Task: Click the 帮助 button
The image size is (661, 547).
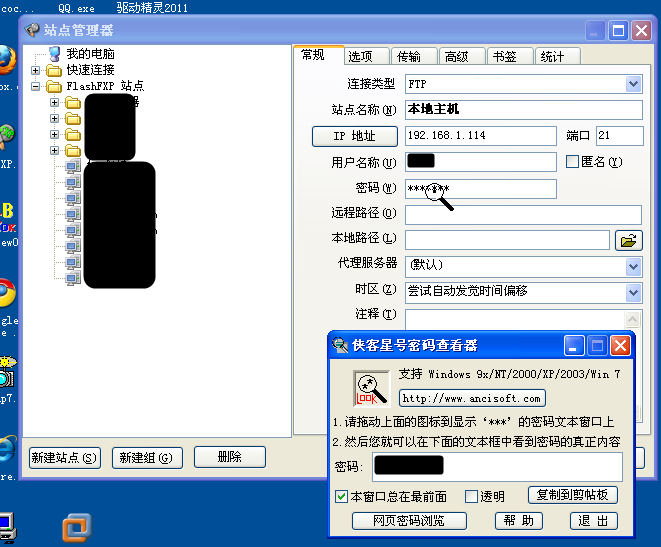Action: [519, 521]
